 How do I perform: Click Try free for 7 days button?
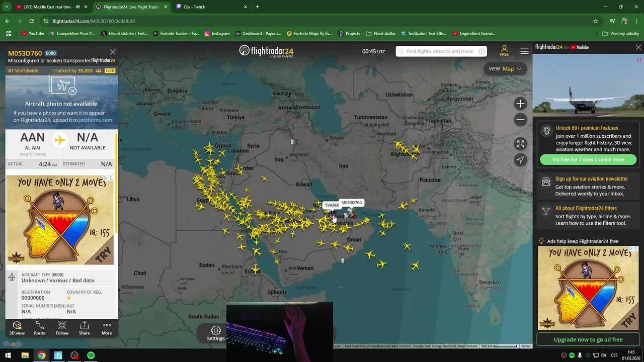click(588, 159)
